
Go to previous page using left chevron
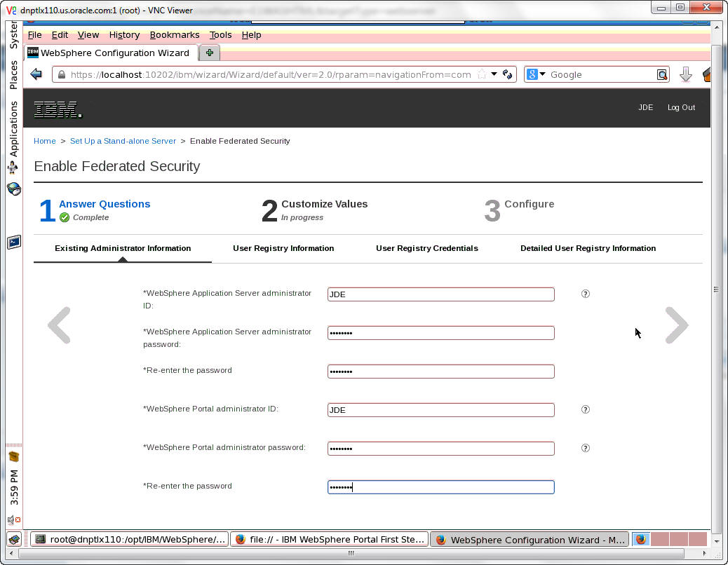tap(60, 325)
